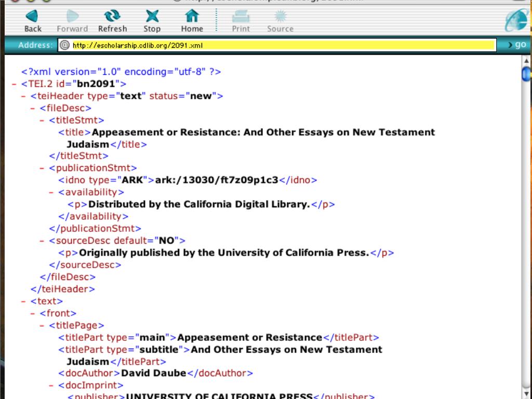Print the page using Print icon
The width and height of the screenshot is (532, 399).
pyautogui.click(x=241, y=16)
